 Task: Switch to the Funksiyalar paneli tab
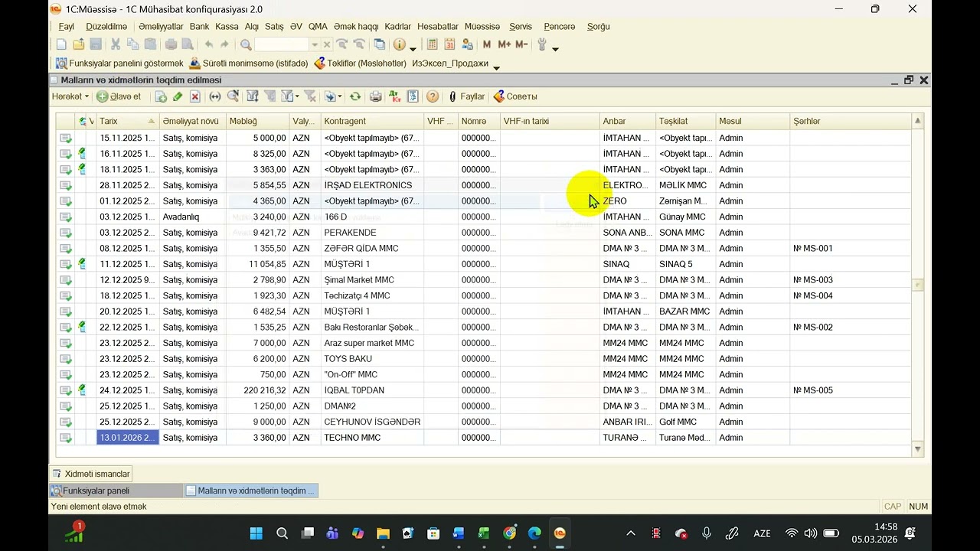pos(96,491)
